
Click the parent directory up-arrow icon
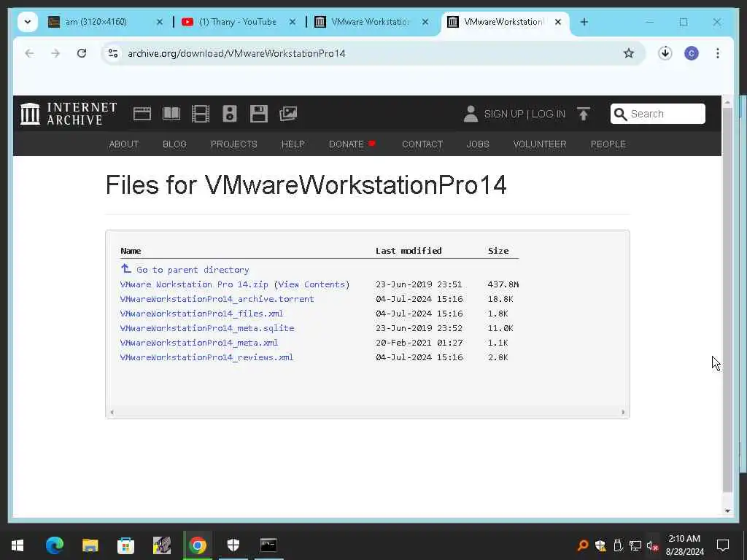point(125,268)
